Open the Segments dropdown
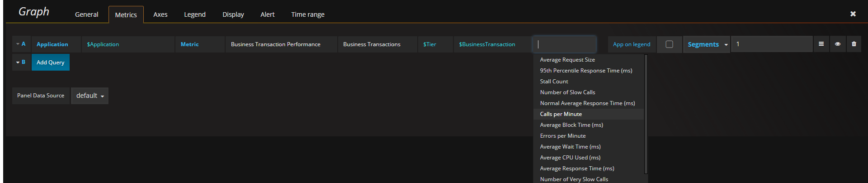The height and width of the screenshot is (183, 868). coord(707,44)
